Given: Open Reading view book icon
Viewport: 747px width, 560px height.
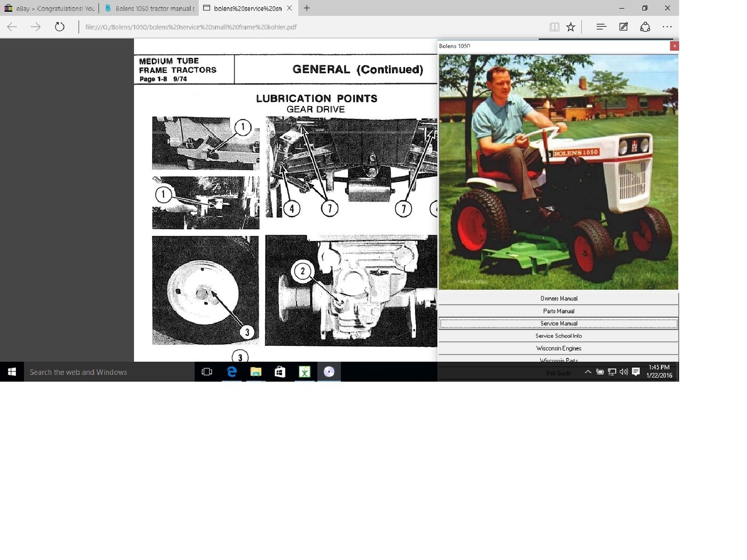Looking at the screenshot, I should [554, 27].
